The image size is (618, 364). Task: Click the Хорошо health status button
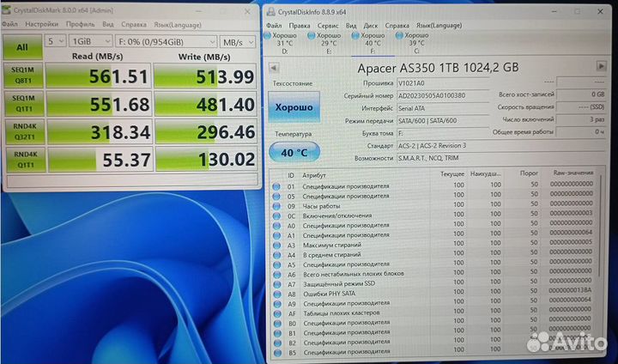tap(294, 106)
